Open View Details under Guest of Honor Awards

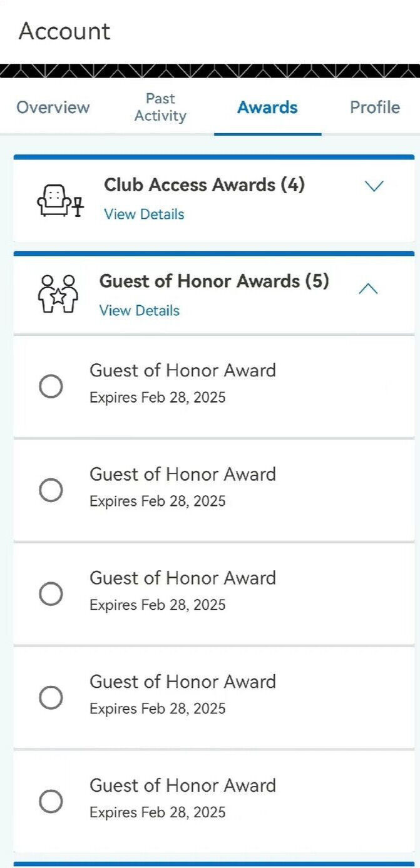coord(139,311)
